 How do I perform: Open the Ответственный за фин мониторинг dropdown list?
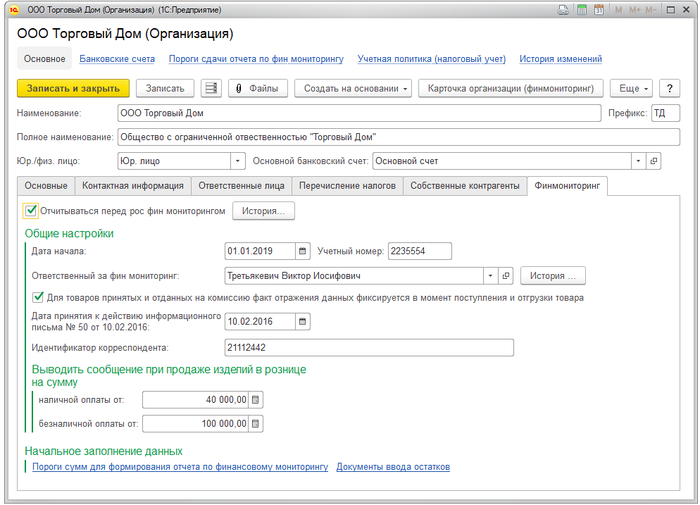[490, 275]
